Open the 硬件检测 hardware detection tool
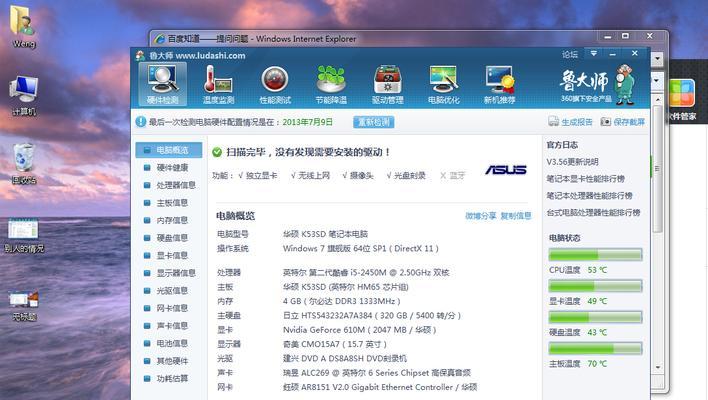 [x=162, y=84]
